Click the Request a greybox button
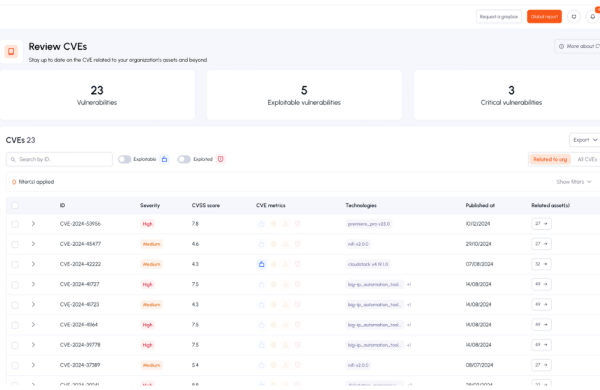 pyautogui.click(x=499, y=17)
